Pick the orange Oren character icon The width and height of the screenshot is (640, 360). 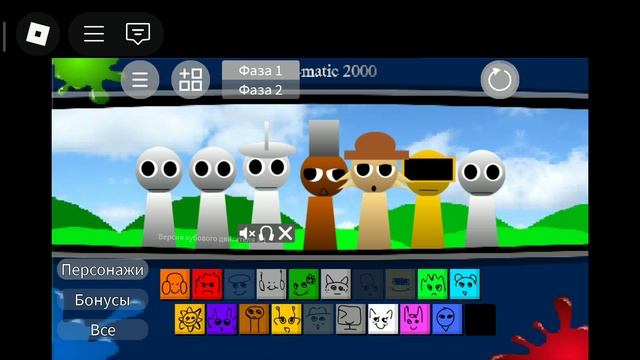point(175,284)
